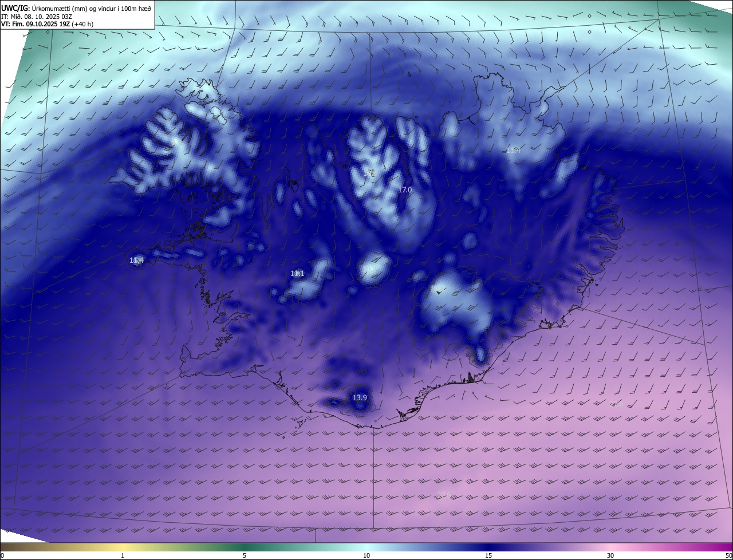Click the 17.0 value label on the map
The width and height of the screenshot is (733, 560).
point(405,190)
